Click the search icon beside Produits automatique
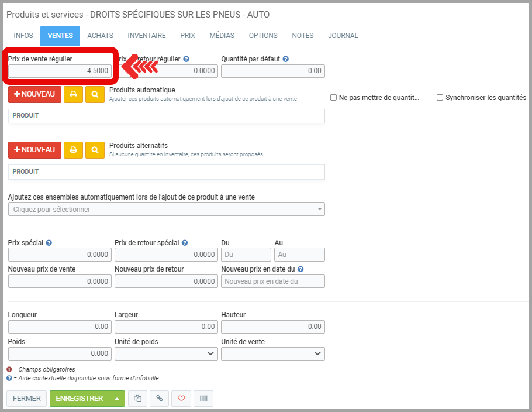The width and height of the screenshot is (532, 412). pyautogui.click(x=95, y=94)
